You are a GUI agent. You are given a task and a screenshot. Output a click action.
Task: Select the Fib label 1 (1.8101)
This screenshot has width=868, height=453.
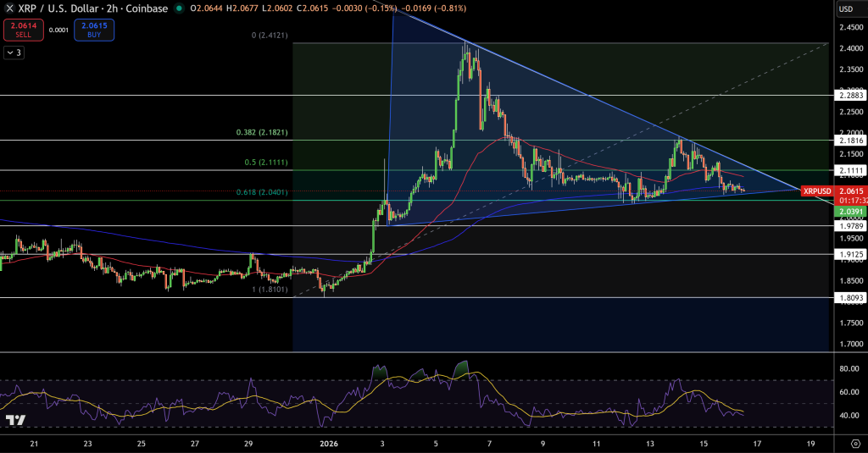(270, 290)
